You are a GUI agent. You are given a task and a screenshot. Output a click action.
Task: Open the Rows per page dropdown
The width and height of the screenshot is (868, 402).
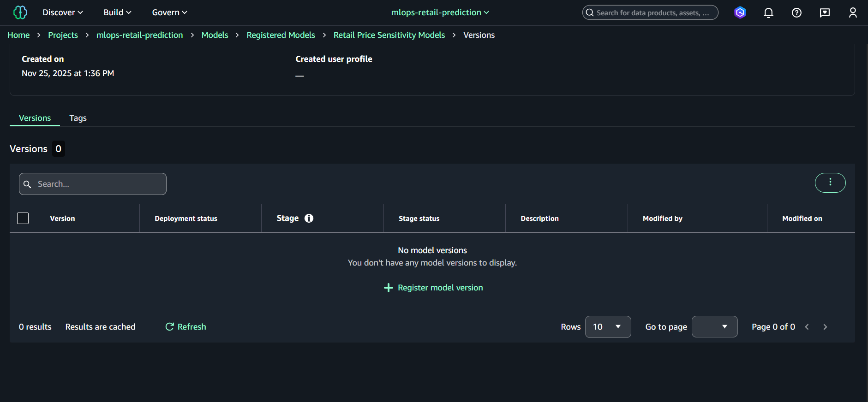click(607, 327)
